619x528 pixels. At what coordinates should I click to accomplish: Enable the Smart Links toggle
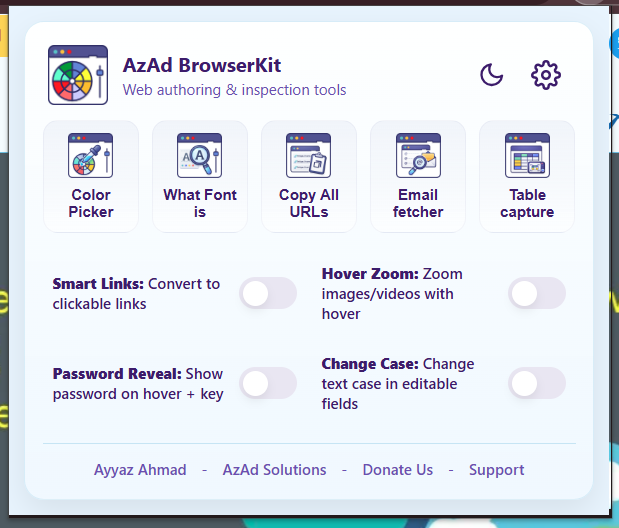pyautogui.click(x=268, y=293)
